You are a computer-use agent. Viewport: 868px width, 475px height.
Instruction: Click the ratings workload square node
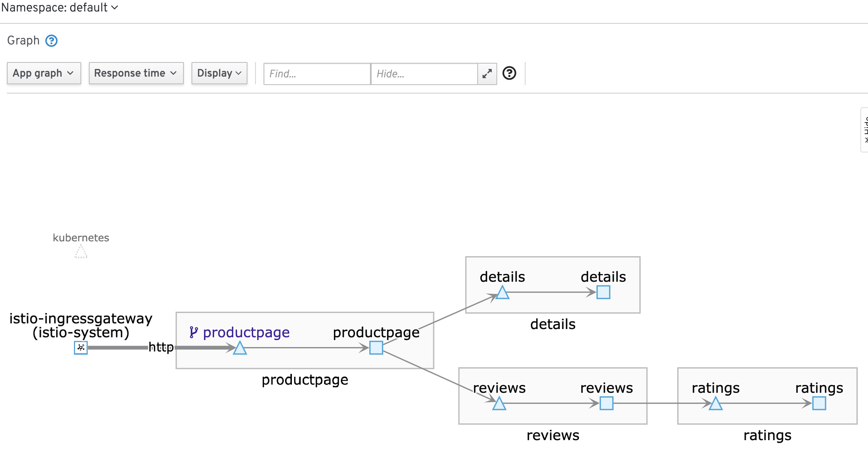pos(819,403)
